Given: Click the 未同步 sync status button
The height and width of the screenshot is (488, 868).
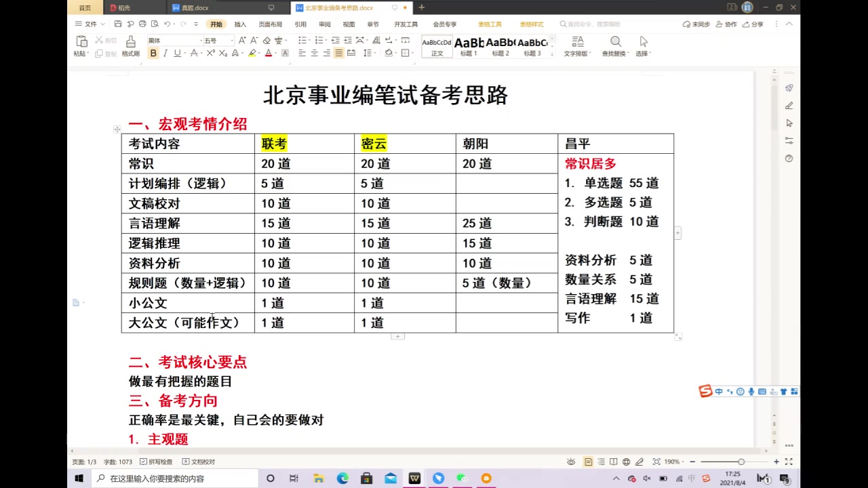Looking at the screenshot, I should [x=696, y=24].
